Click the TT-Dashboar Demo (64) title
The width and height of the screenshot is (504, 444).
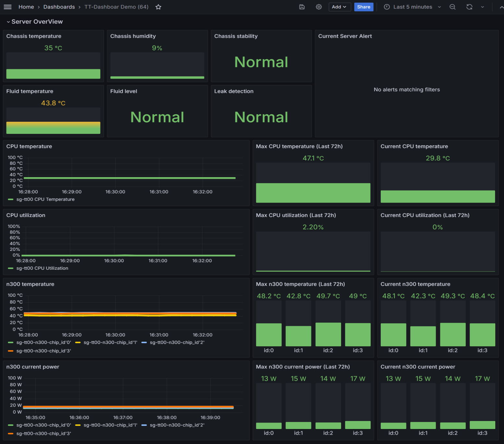pos(116,7)
